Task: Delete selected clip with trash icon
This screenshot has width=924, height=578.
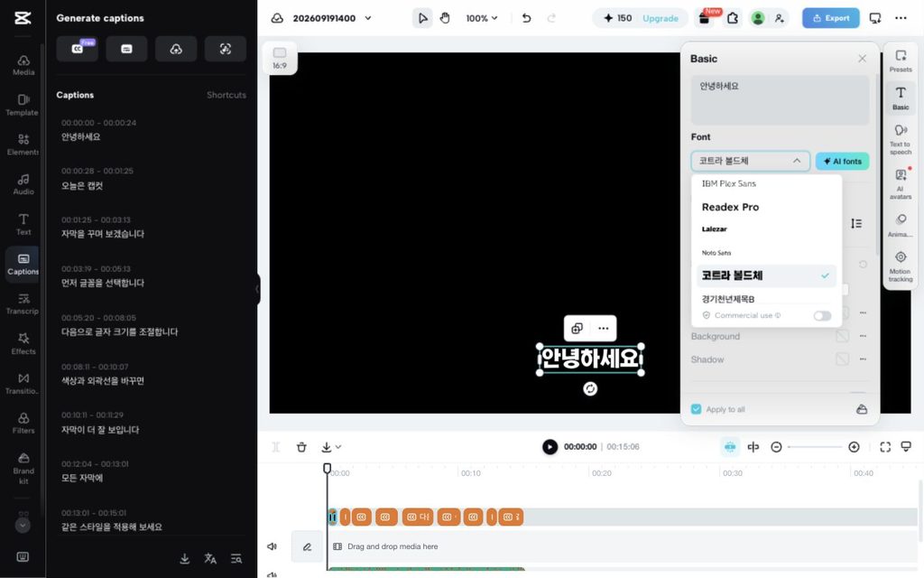Action: (x=301, y=447)
